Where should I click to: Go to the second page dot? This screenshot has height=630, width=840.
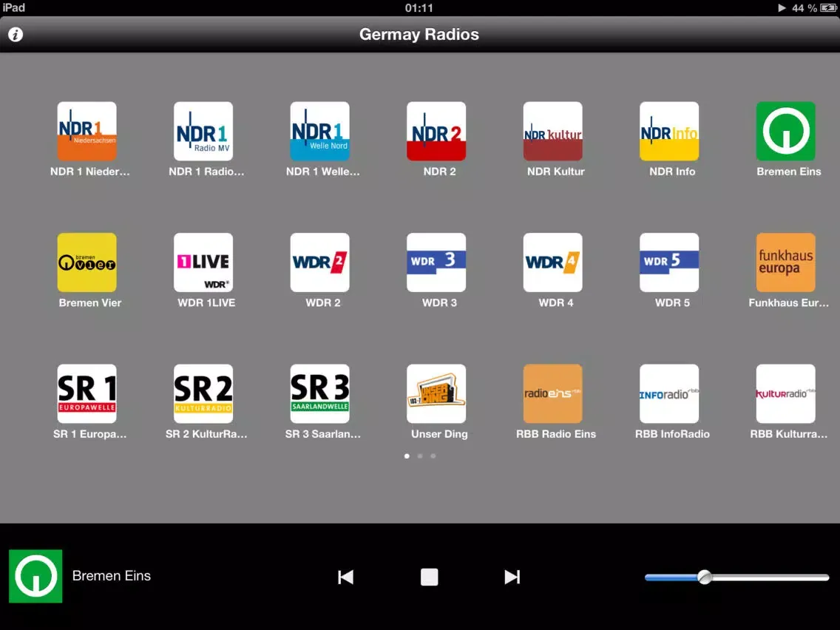(x=420, y=456)
